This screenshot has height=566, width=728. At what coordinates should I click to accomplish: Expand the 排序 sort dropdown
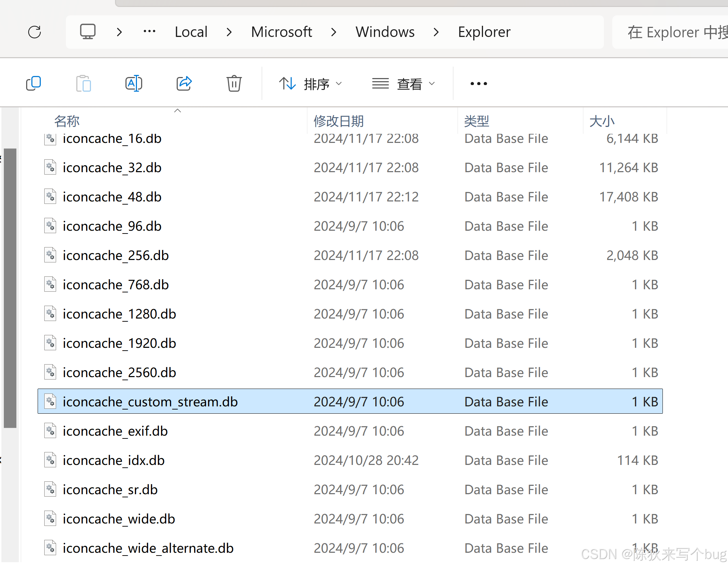coord(310,84)
